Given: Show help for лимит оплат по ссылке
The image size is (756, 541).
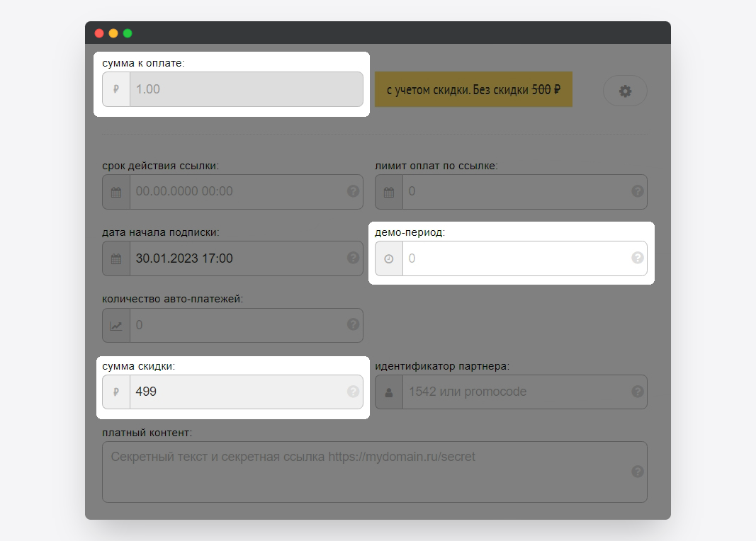Looking at the screenshot, I should pyautogui.click(x=637, y=191).
